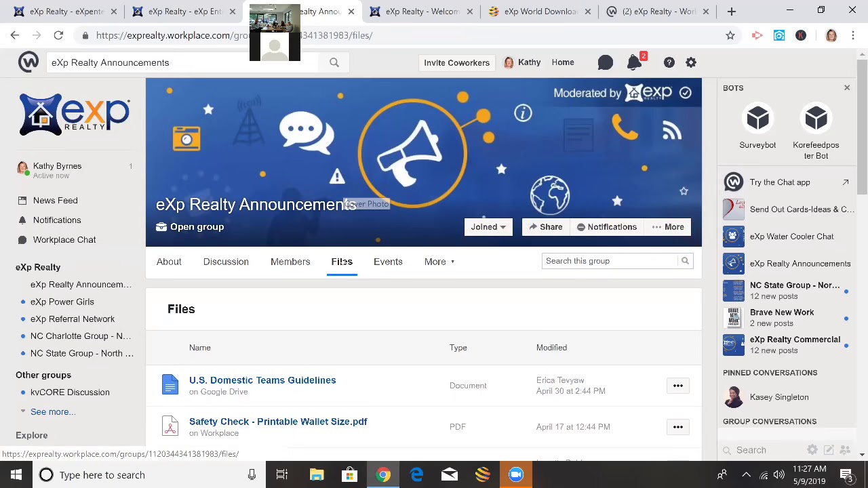The width and height of the screenshot is (868, 488).
Task: Open Kasey Singleton pinned conversation
Action: click(x=787, y=397)
